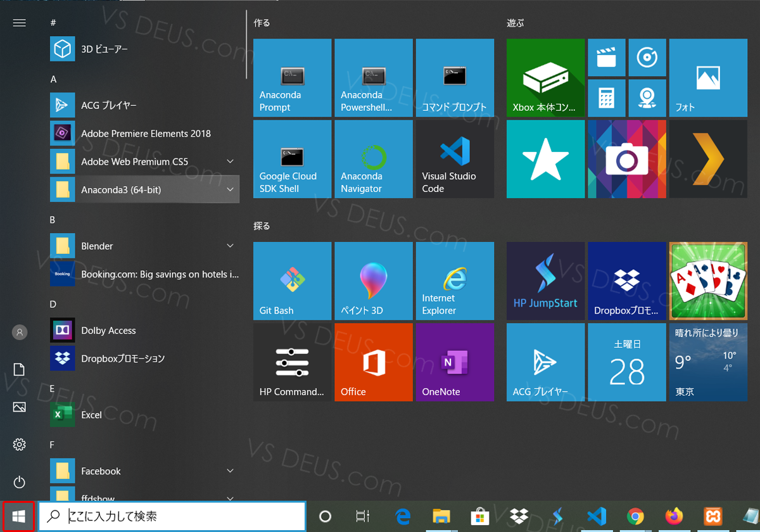
Task: Open ACG プレイヤー in the app list
Action: (x=144, y=105)
